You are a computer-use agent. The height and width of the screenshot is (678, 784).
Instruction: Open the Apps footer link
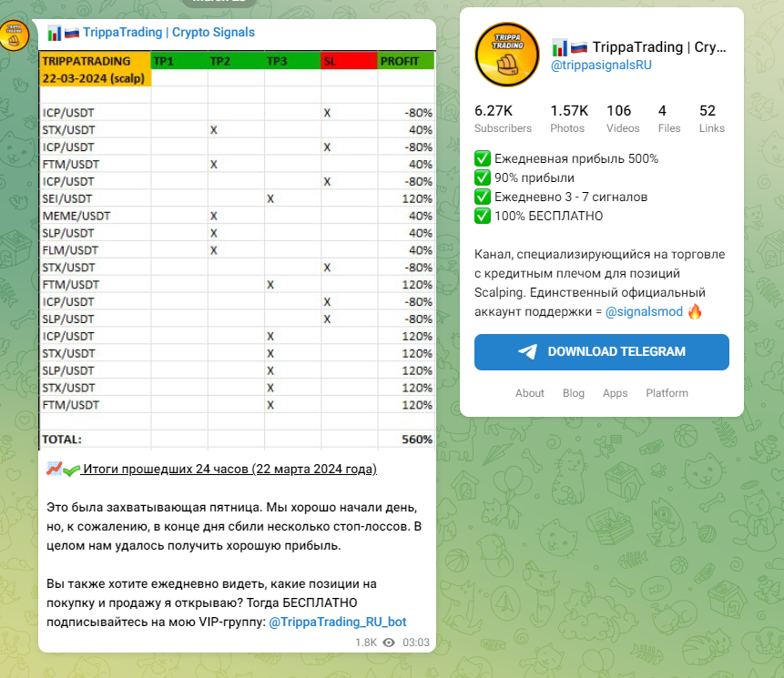coord(615,393)
